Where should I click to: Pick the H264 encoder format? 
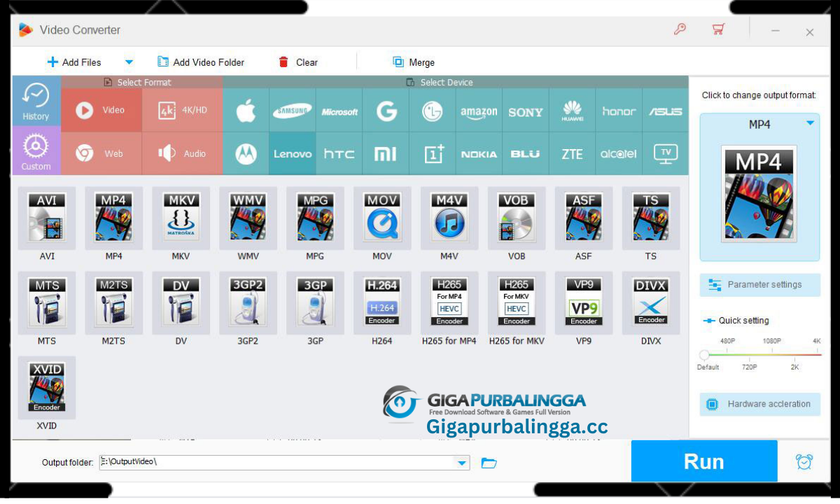coord(382,303)
